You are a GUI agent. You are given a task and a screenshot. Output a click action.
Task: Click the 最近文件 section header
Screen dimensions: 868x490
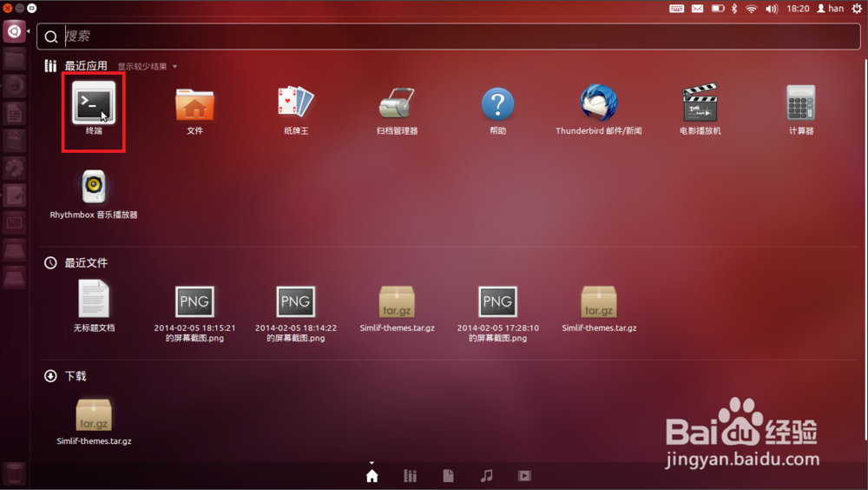86,262
